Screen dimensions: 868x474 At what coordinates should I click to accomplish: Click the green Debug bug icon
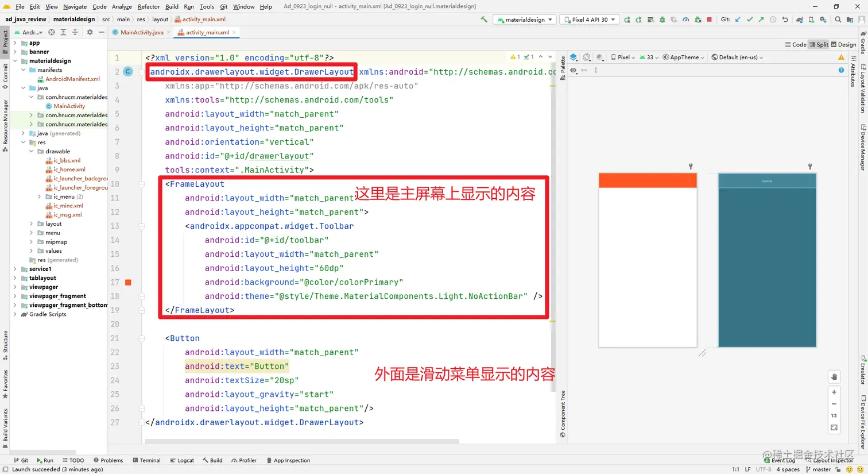click(662, 20)
